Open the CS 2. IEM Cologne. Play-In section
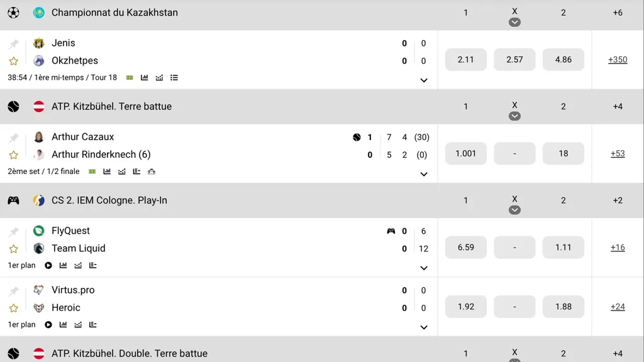Viewport: 644px width, 362px height. click(109, 200)
